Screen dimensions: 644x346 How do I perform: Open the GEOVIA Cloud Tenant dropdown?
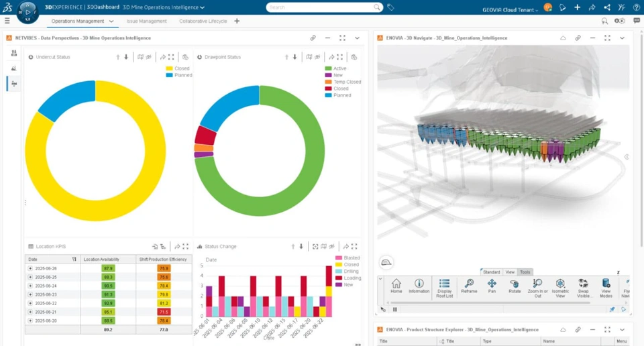[510, 10]
